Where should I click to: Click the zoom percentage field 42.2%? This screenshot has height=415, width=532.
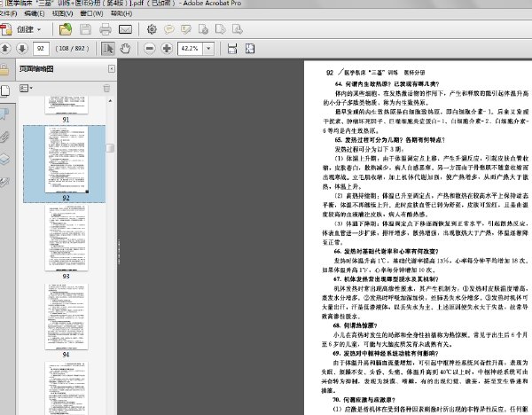click(190, 49)
